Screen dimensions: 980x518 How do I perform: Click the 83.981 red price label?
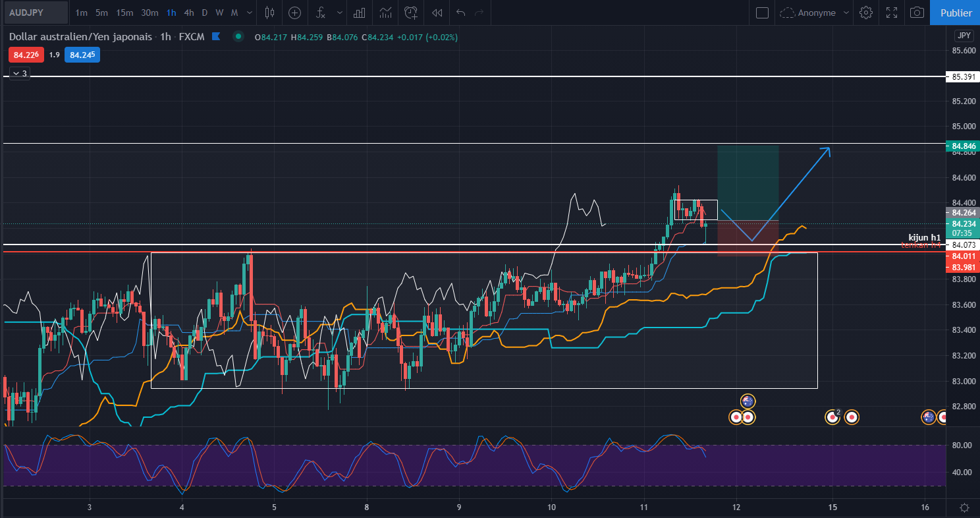click(962, 267)
